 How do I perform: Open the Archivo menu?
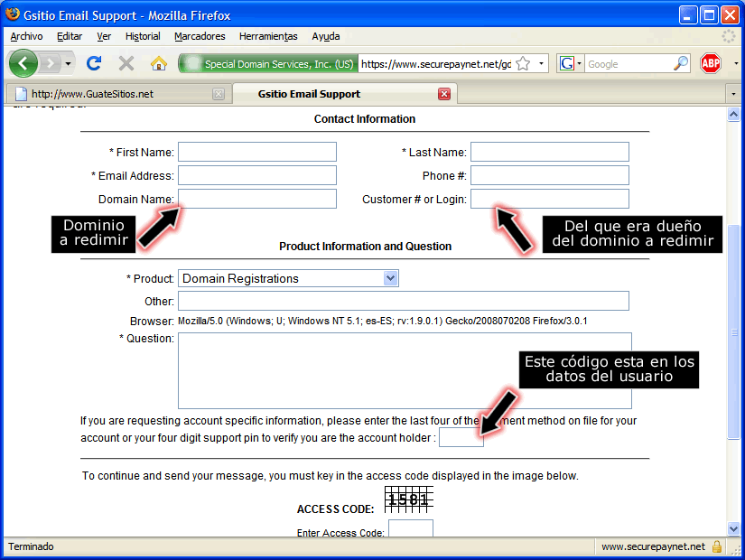click(x=26, y=36)
